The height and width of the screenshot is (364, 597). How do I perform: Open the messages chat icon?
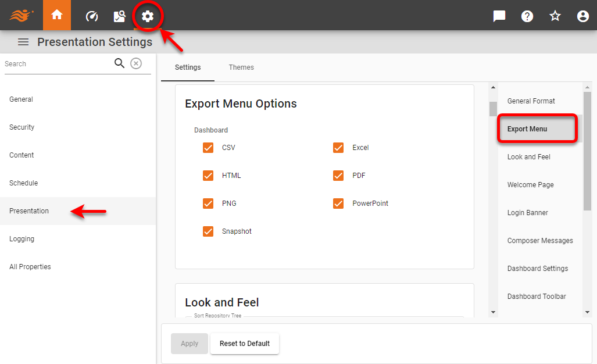click(x=498, y=16)
